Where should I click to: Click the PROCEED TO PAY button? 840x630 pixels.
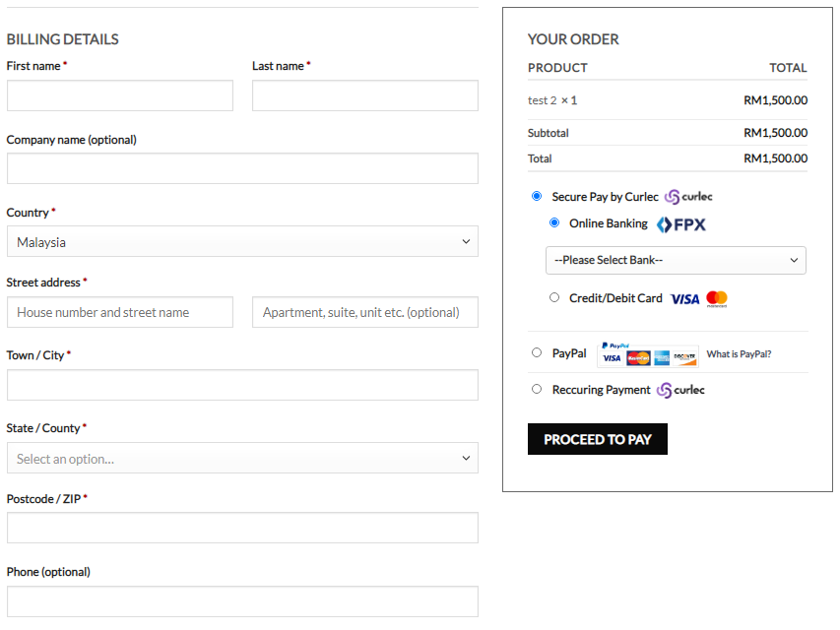click(598, 439)
